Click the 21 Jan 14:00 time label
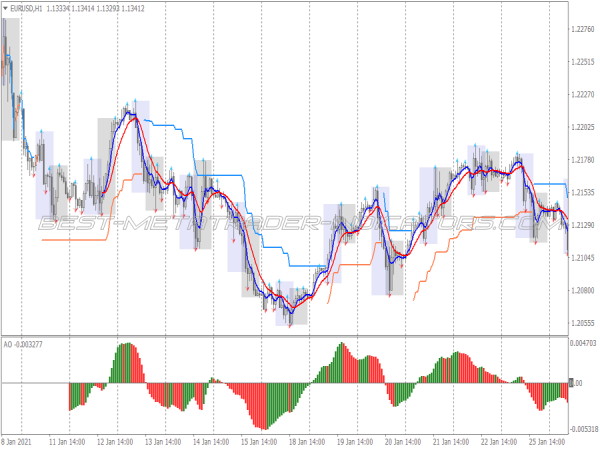This screenshot has width=600, height=450. [451, 442]
